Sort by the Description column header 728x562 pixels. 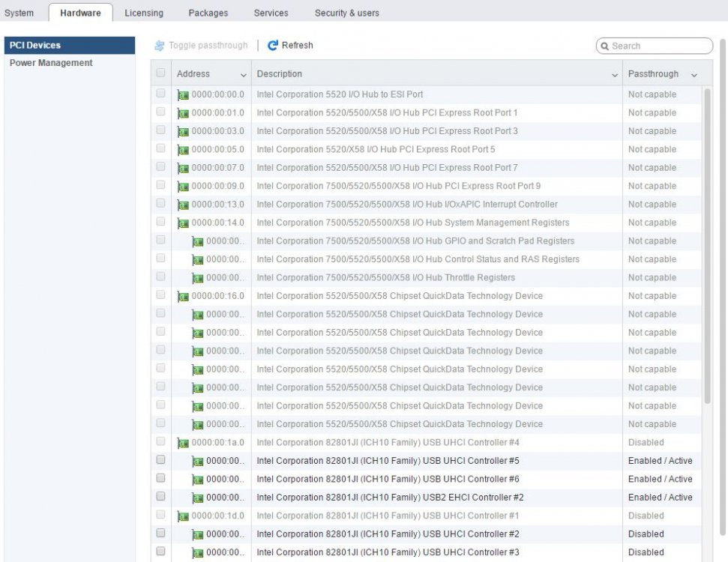point(279,73)
